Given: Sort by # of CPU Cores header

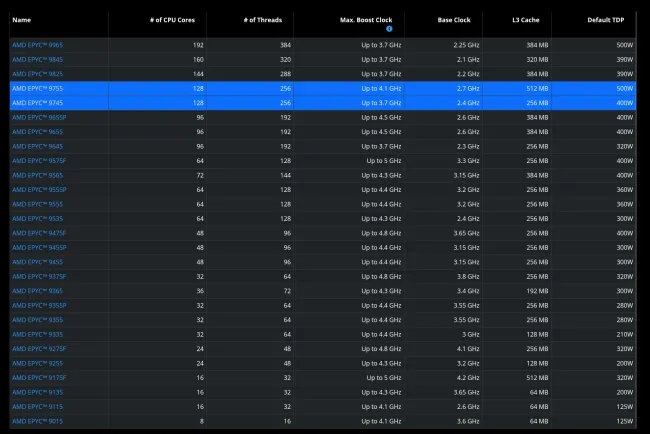Looking at the screenshot, I should pos(173,20).
